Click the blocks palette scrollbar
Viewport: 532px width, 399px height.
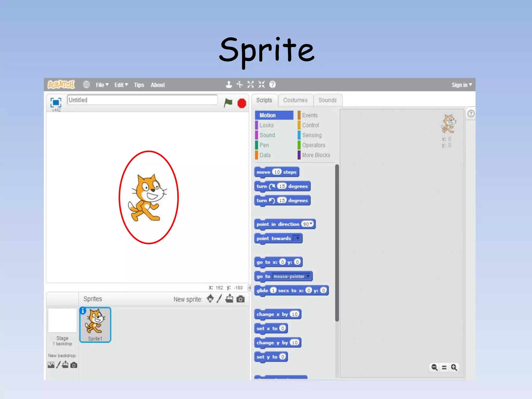tap(337, 243)
